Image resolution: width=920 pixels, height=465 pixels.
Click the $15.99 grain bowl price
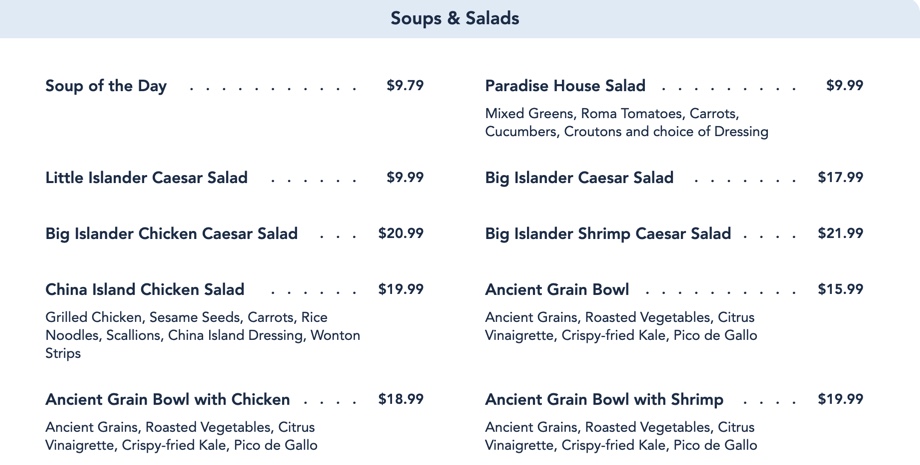pos(840,290)
